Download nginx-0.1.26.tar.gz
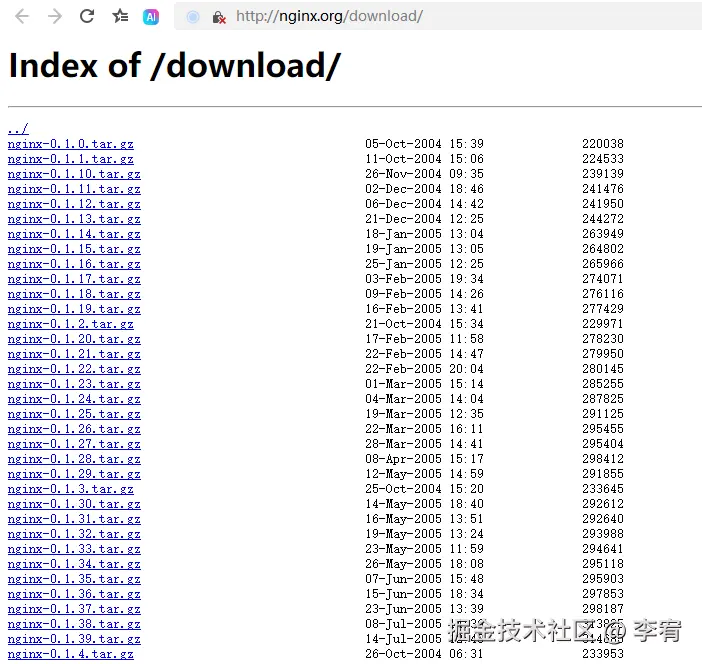The height and width of the screenshot is (664, 702). coord(74,429)
